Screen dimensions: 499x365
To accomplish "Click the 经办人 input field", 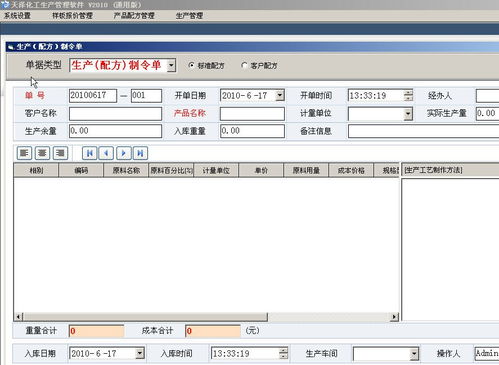I will (x=487, y=96).
